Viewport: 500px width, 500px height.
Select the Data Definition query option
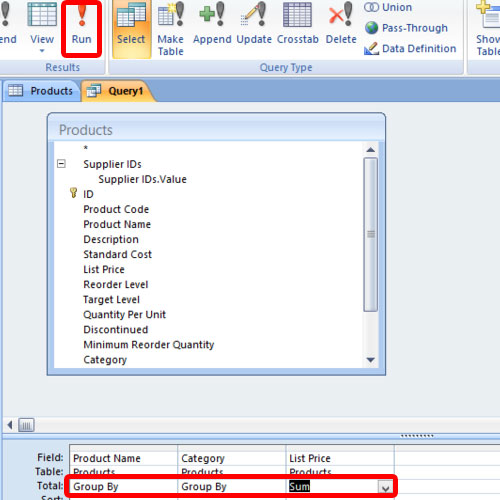410,49
